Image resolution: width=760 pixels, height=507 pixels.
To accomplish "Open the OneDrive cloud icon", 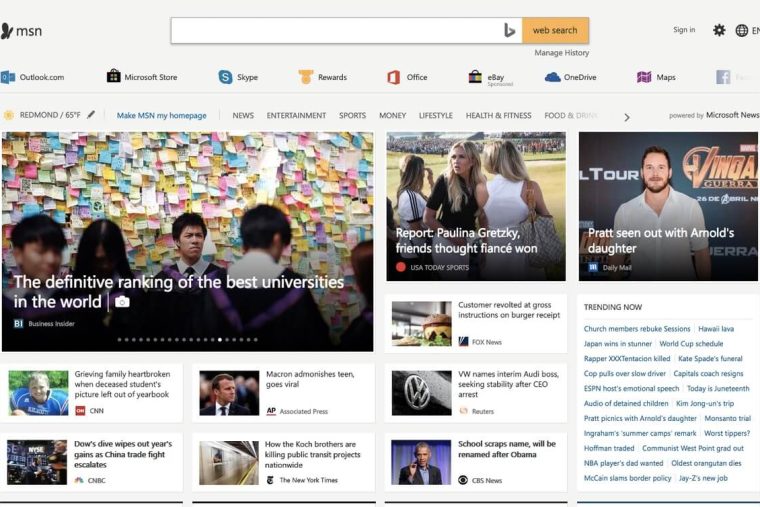I will [553, 77].
